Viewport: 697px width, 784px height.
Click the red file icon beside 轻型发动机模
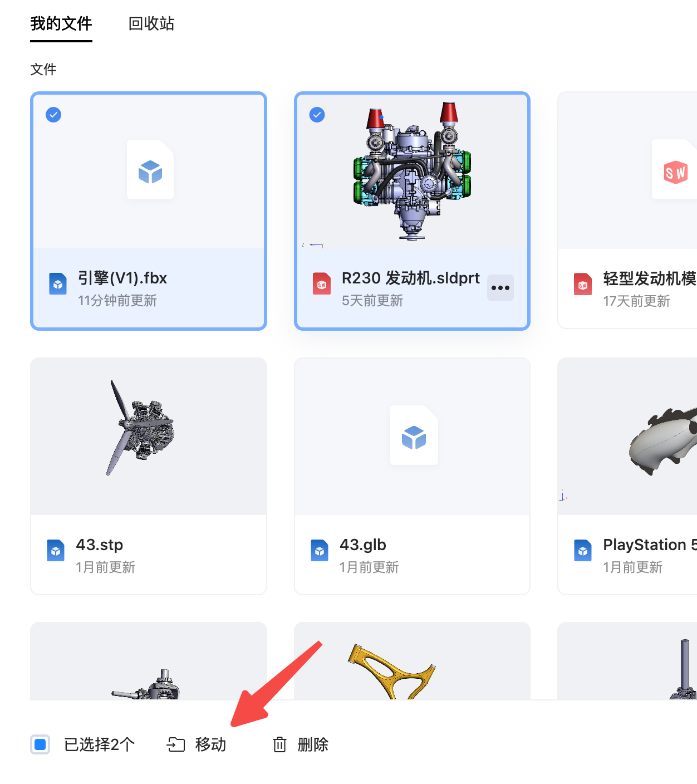coord(583,284)
